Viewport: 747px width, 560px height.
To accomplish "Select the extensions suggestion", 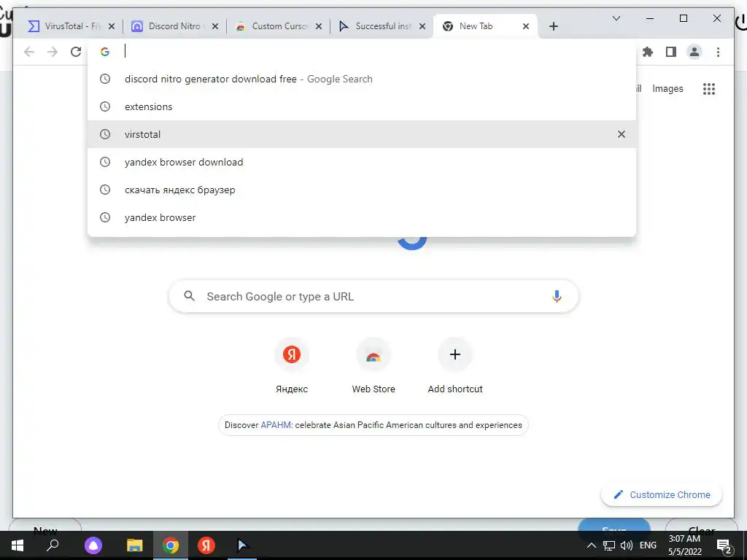I will coord(362,106).
